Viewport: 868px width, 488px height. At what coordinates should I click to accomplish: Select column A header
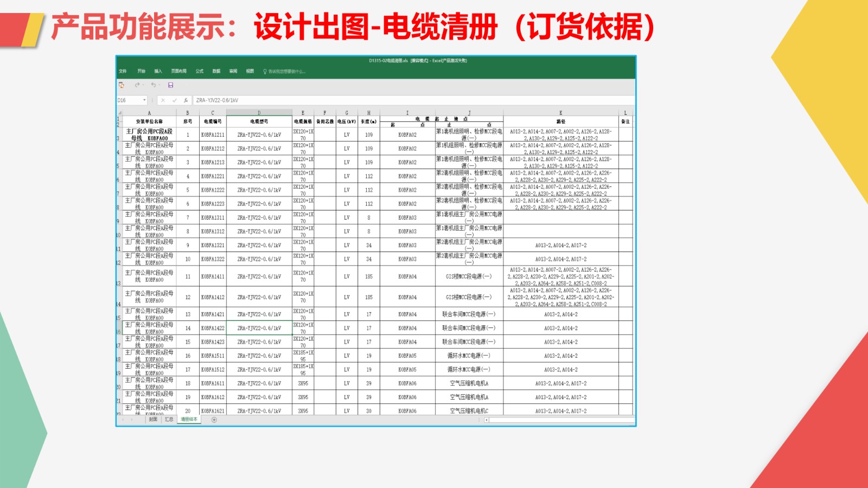[149, 113]
